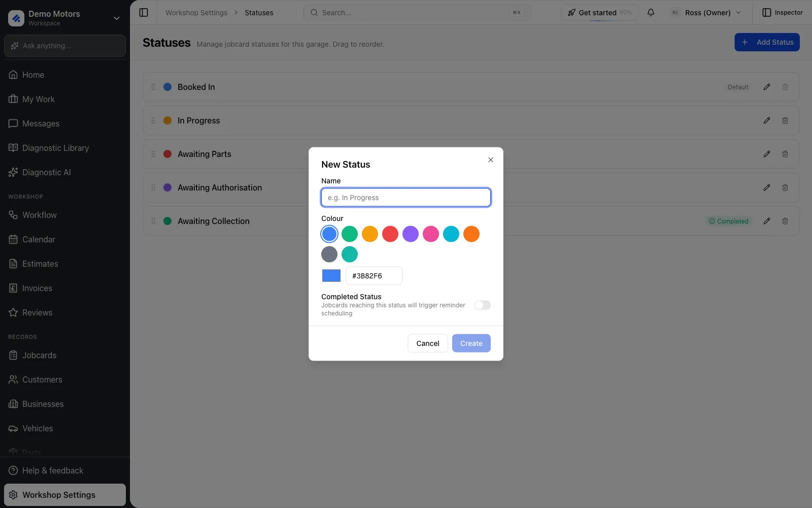This screenshot has width=812, height=508.
Task: Edit the In Progress status
Action: pyautogui.click(x=767, y=120)
